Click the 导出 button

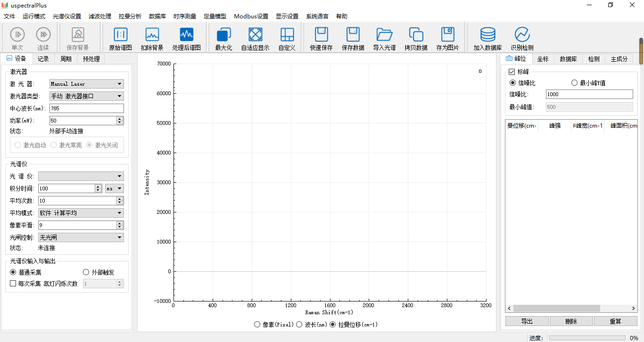[527, 321]
